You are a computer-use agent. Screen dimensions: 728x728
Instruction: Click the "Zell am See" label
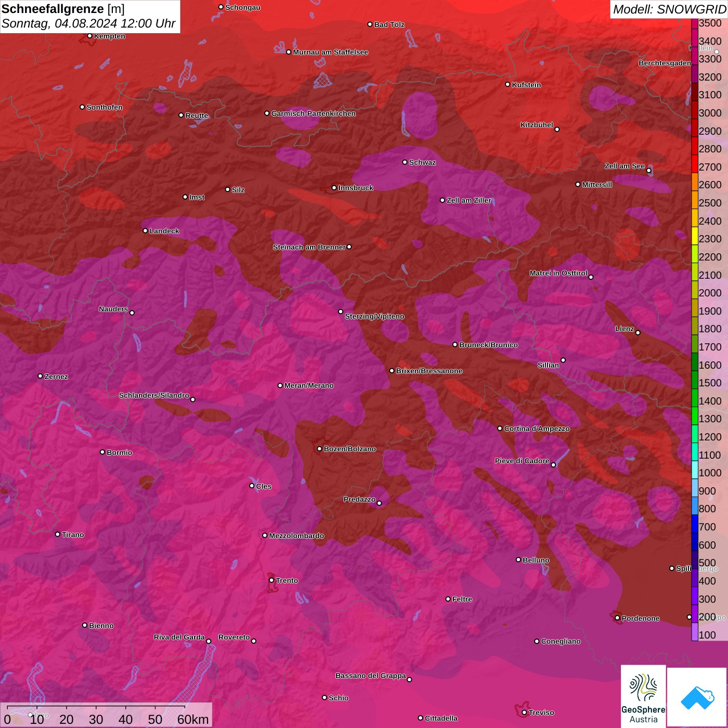click(x=625, y=166)
